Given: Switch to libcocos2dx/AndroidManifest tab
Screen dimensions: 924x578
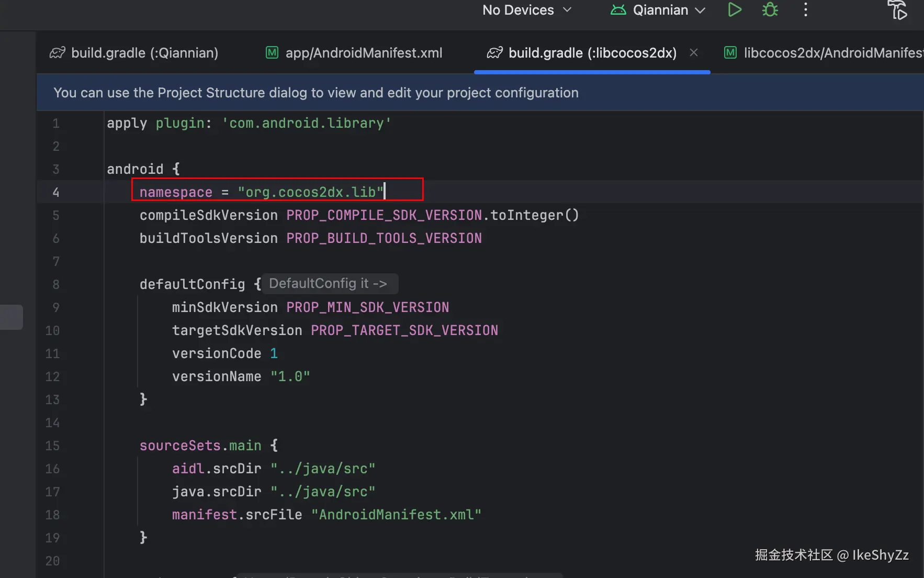Looking at the screenshot, I should [832, 53].
